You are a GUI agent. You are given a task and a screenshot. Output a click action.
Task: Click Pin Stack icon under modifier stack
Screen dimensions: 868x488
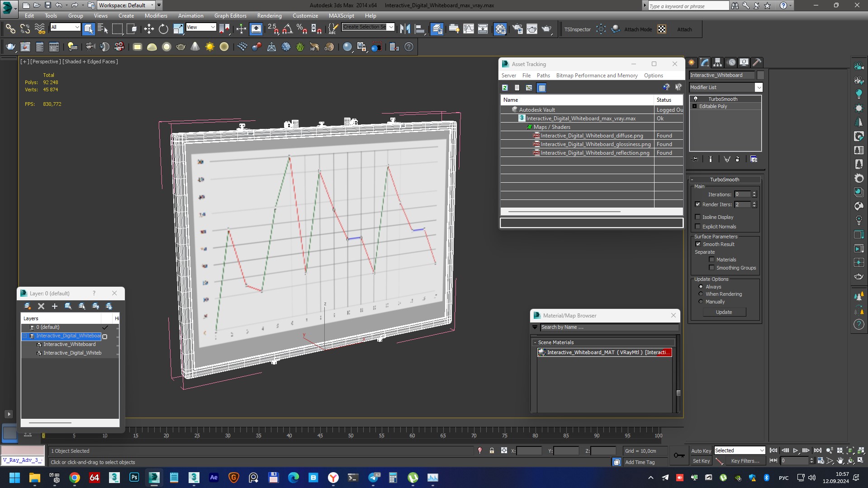point(695,159)
